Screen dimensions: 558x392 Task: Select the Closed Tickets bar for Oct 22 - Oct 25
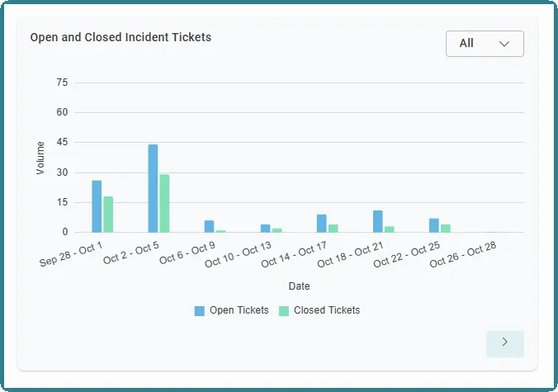click(446, 229)
